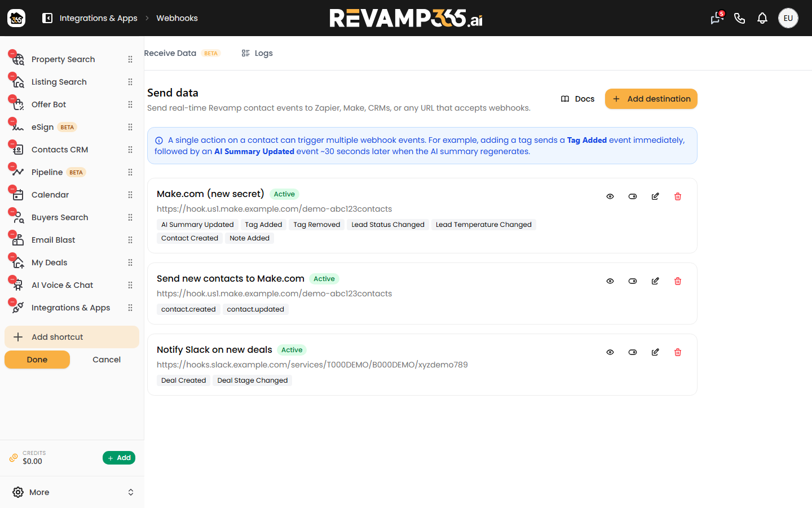Screen dimensions: 812x508
Task: Grab the drag handle of the Contacts CRM shortcut
Action: click(130, 150)
